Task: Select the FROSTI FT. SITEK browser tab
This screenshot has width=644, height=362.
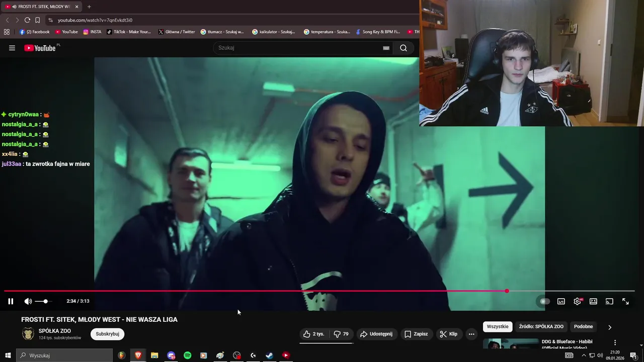Action: [x=41, y=7]
